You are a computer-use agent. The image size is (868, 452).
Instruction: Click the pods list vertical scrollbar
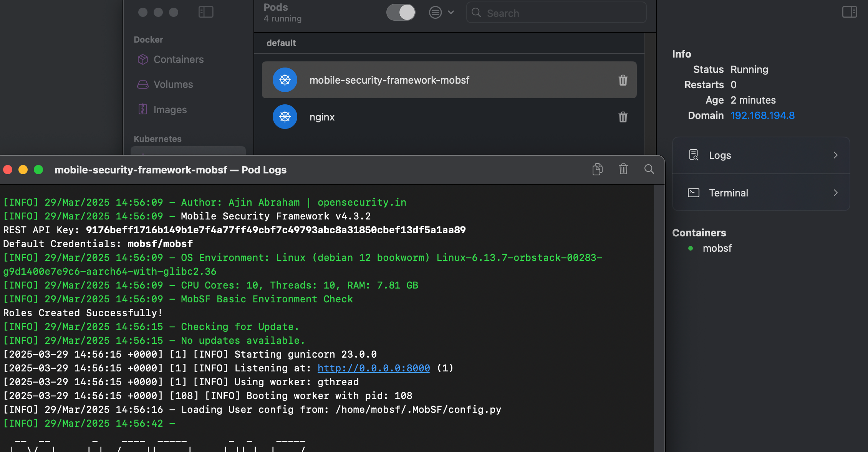click(x=650, y=94)
